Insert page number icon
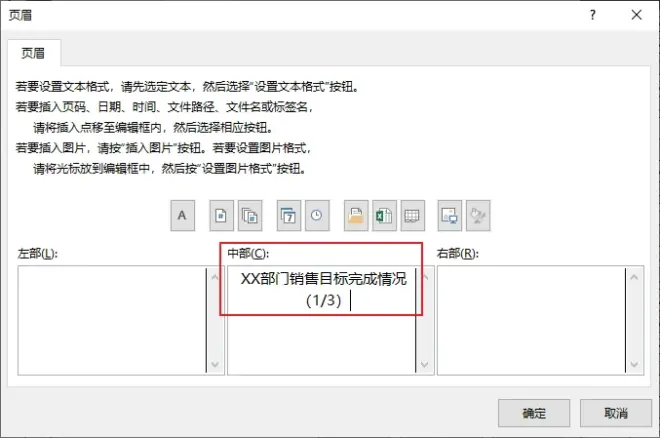660x438 pixels. pyautogui.click(x=221, y=215)
